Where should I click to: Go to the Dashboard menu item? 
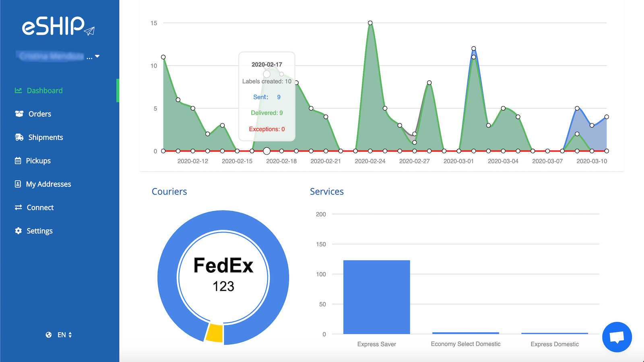[45, 90]
